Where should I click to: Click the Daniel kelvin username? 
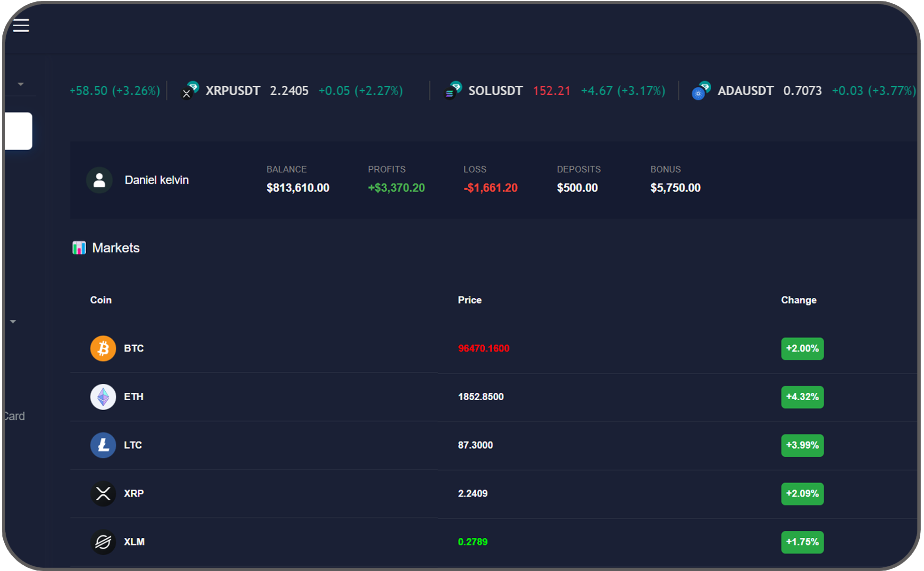[x=157, y=180]
